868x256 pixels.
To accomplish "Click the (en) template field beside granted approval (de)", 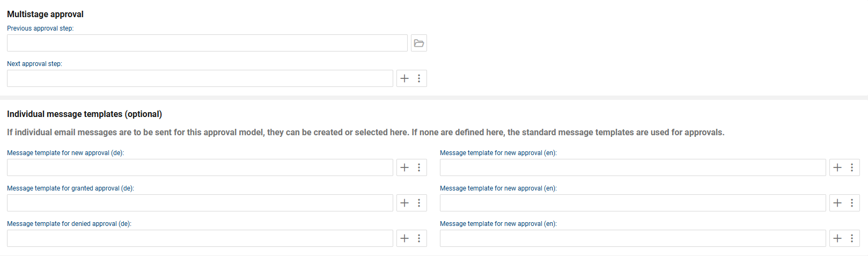I will click(633, 203).
